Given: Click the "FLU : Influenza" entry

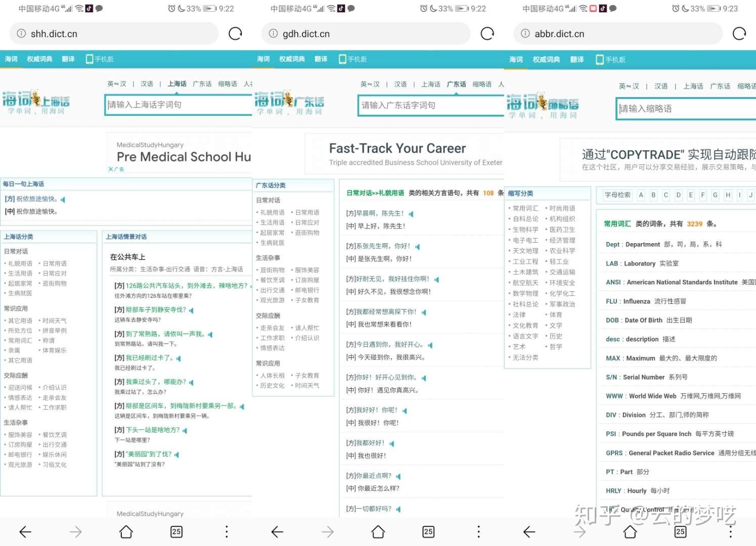Looking at the screenshot, I should (646, 301).
